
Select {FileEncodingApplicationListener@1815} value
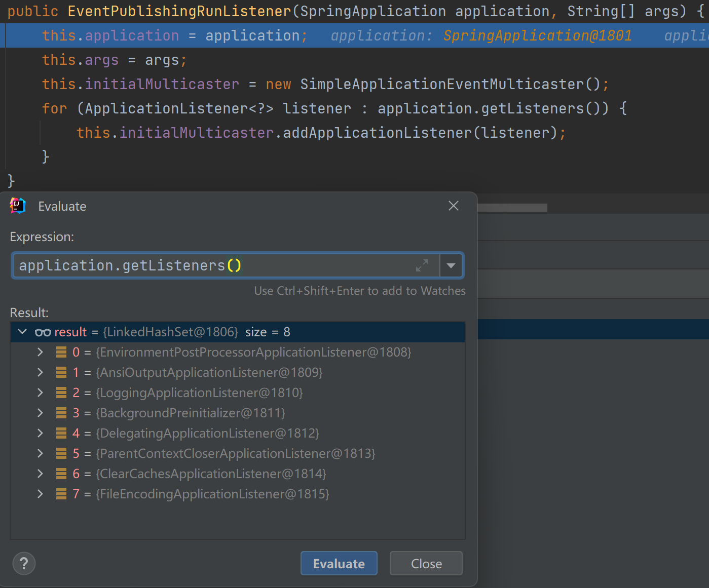tap(212, 494)
